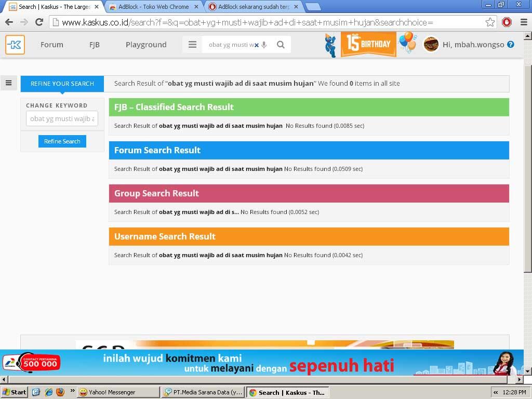Go back to the previous page

coord(9,22)
